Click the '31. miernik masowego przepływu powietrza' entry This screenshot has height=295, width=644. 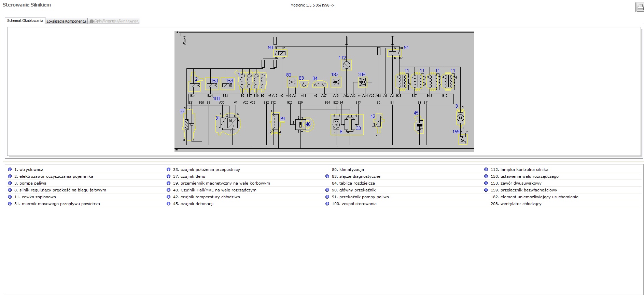click(57, 204)
